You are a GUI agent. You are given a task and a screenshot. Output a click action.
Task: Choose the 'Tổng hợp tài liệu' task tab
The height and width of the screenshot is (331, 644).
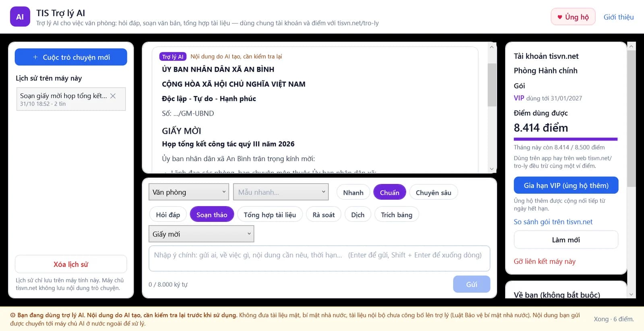[x=270, y=215]
